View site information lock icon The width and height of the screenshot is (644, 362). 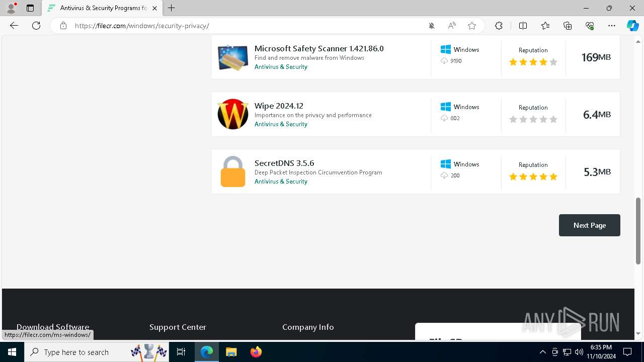(63, 26)
